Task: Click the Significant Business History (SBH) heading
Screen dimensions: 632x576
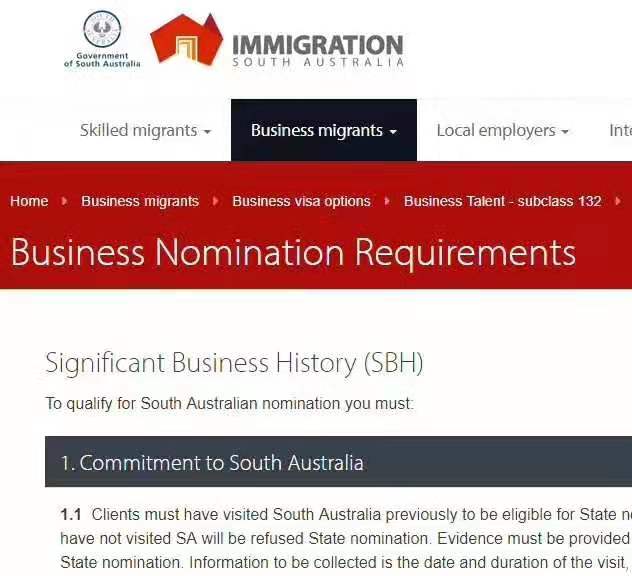Action: [234, 363]
